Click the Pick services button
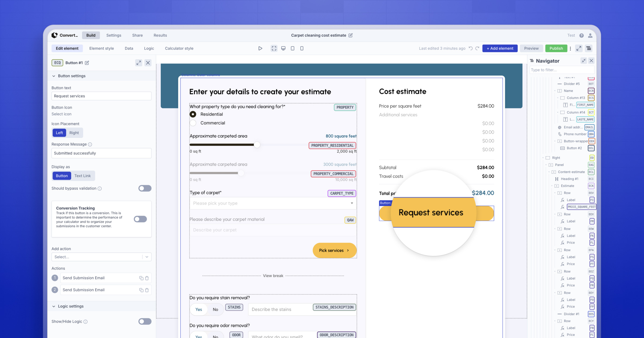This screenshot has height=338, width=644. tap(334, 250)
